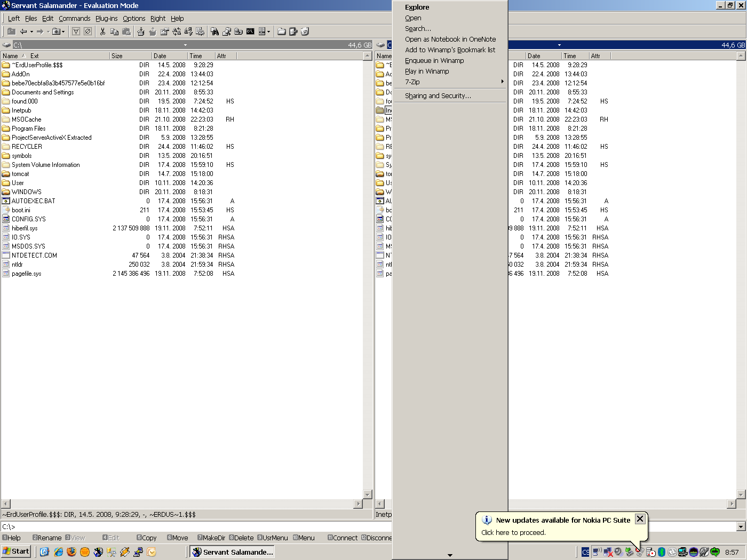Click the F2 Rename button
The height and width of the screenshot is (560, 747).
point(47,538)
